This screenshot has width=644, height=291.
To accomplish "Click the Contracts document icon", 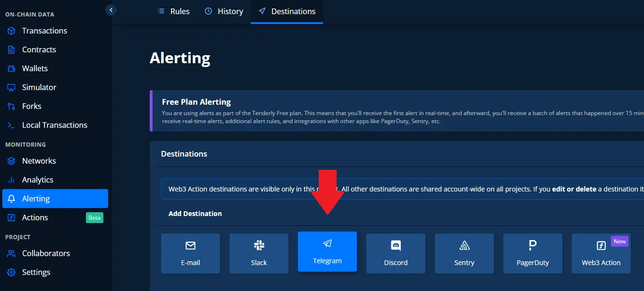I will 12,50.
